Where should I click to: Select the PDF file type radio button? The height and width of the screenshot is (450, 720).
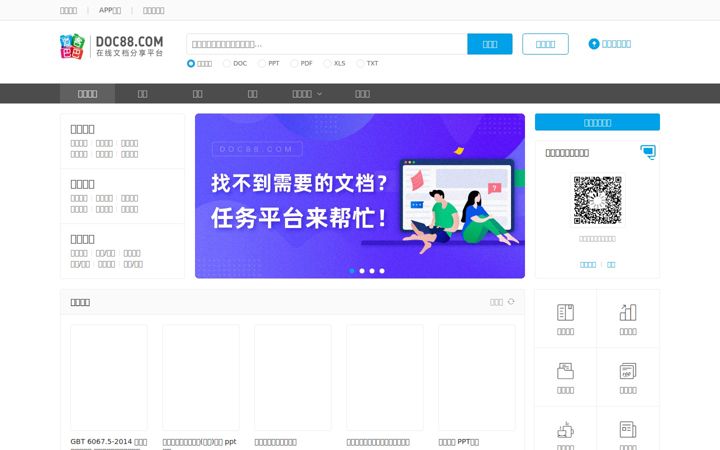(x=294, y=63)
